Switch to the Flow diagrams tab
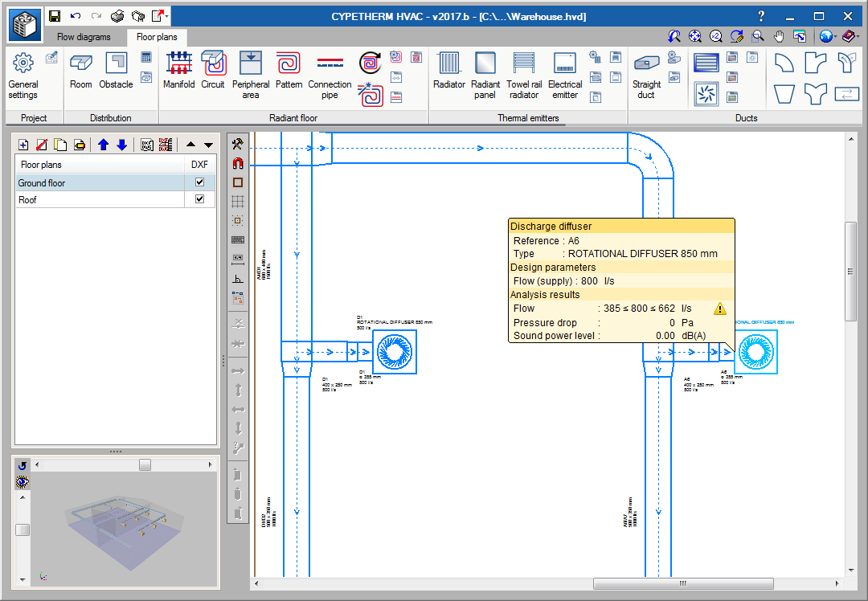Screen dimensions: 868x601 [x=84, y=37]
